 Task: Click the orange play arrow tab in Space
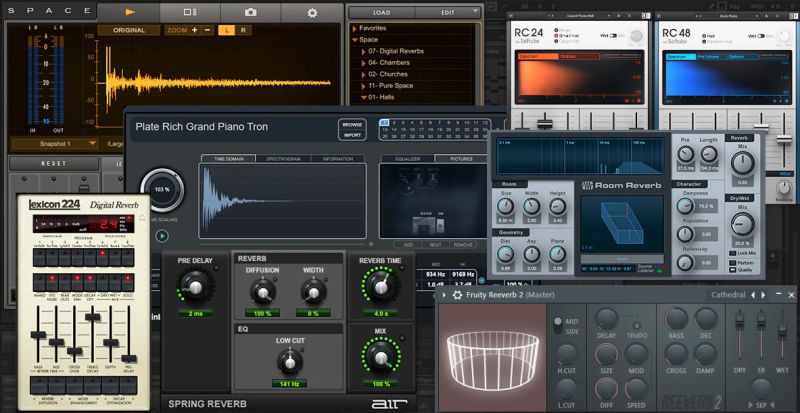click(x=129, y=11)
